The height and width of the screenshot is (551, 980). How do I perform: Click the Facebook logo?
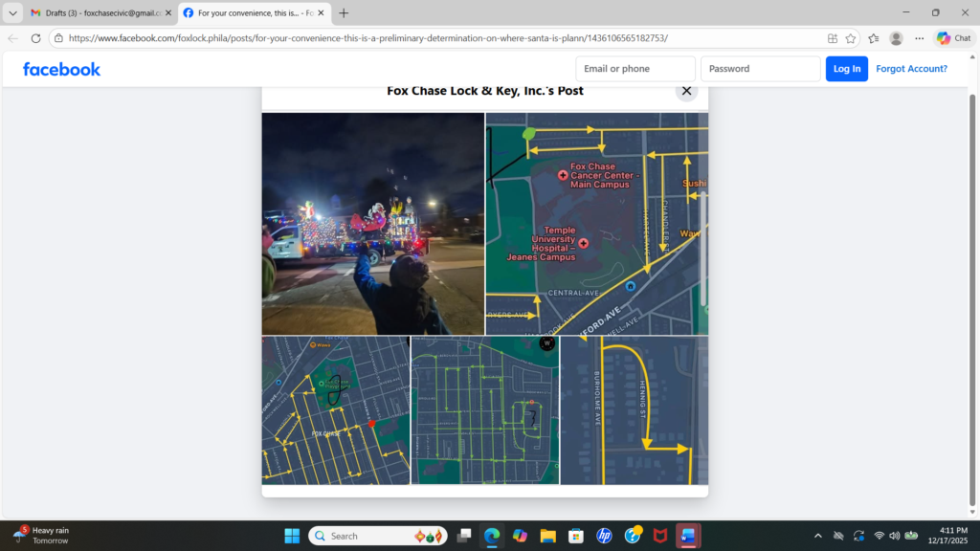coord(61,69)
